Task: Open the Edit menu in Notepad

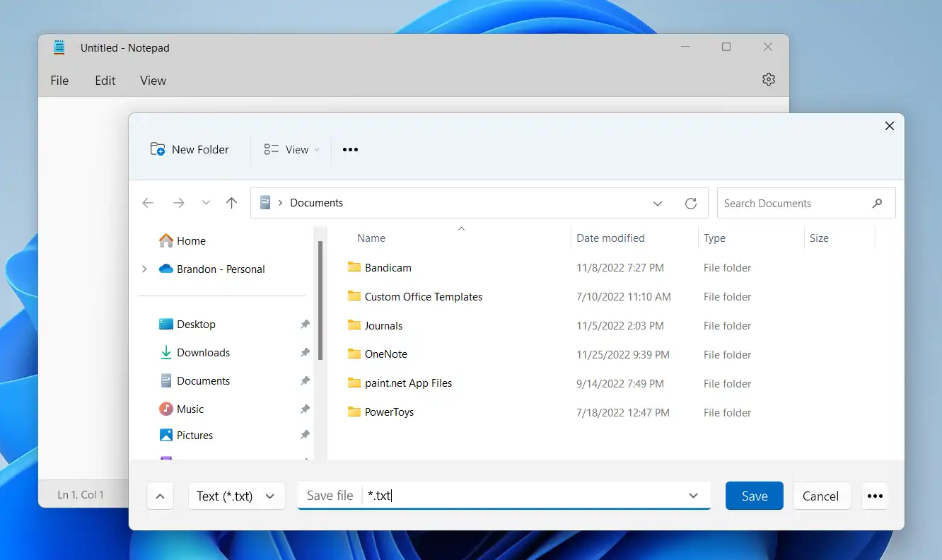Action: [x=105, y=80]
